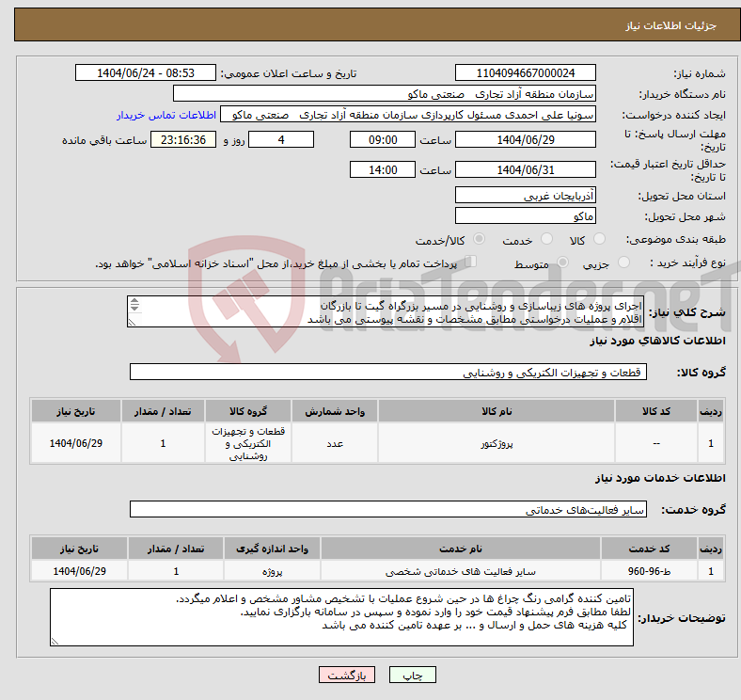Select the متوسط purchase type radio
The height and width of the screenshot is (700, 741).
coord(562,262)
